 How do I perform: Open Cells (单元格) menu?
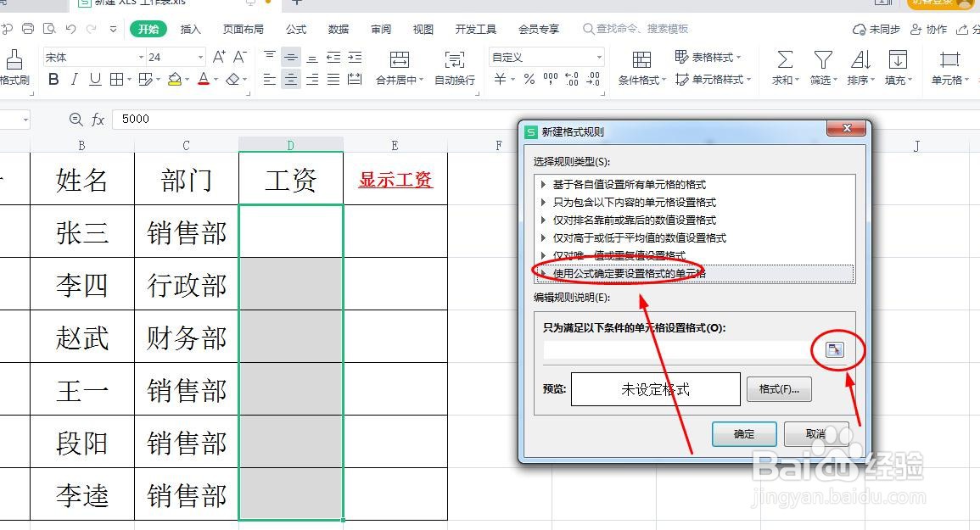coord(949,68)
